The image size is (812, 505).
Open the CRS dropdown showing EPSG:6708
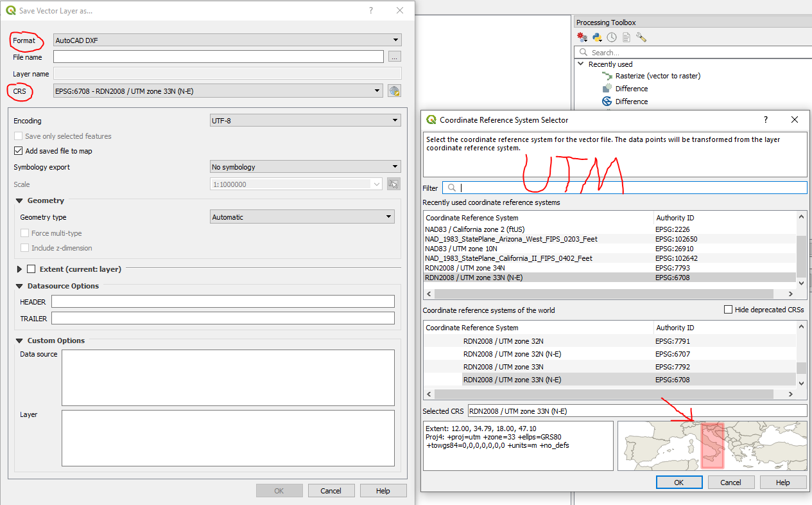tap(218, 91)
